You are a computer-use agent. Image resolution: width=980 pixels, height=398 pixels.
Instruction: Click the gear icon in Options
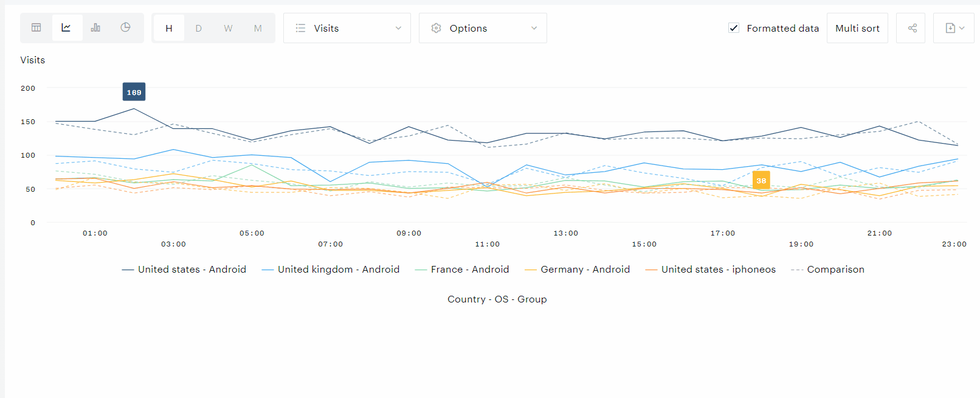(x=436, y=28)
